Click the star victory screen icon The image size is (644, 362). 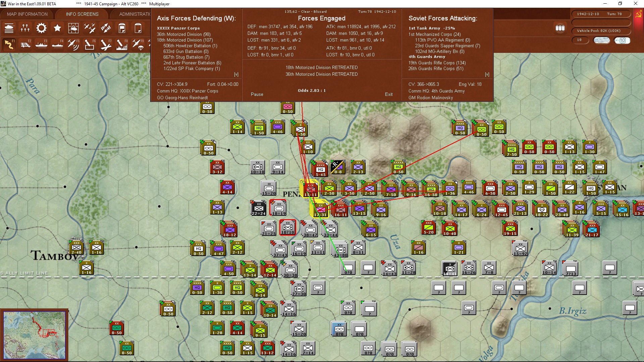point(57,28)
